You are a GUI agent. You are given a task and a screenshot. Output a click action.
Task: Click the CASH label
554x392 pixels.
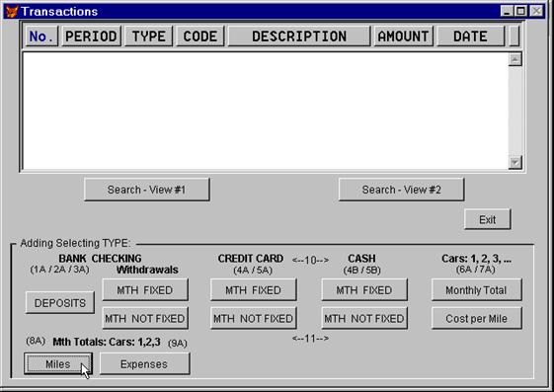point(361,258)
